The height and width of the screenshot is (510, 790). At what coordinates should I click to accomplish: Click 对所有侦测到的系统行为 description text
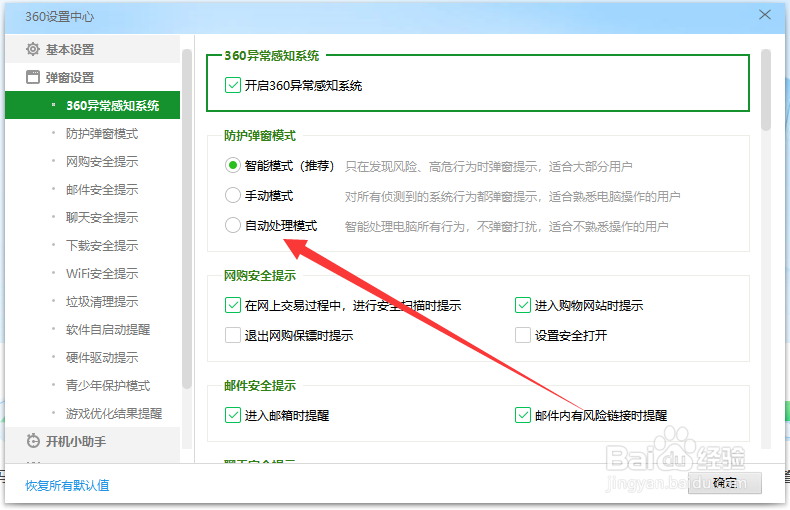pos(512,196)
